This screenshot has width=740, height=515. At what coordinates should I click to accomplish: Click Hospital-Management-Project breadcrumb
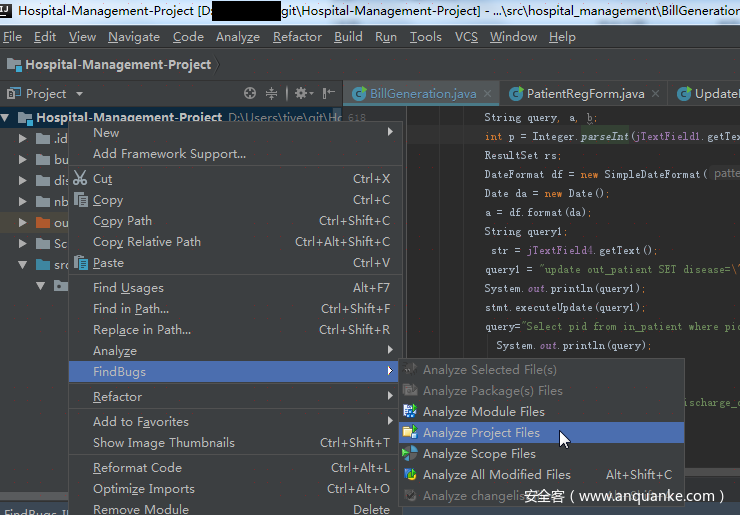[118, 65]
